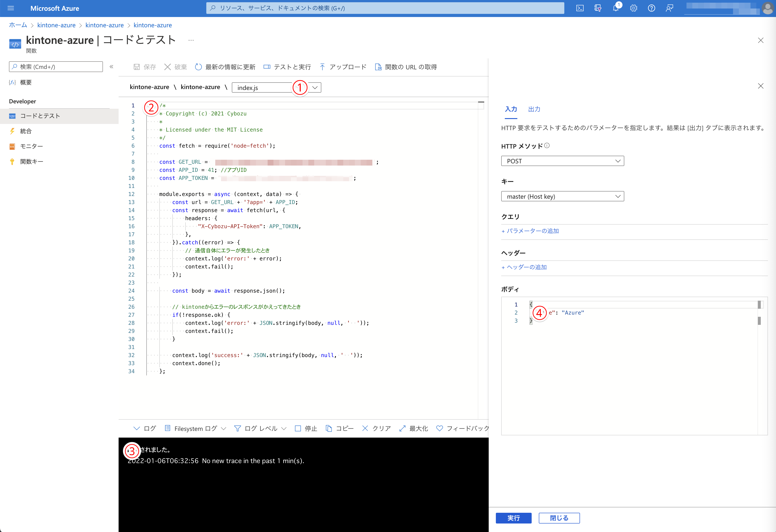Click 最大化 to maximize logs

point(413,428)
